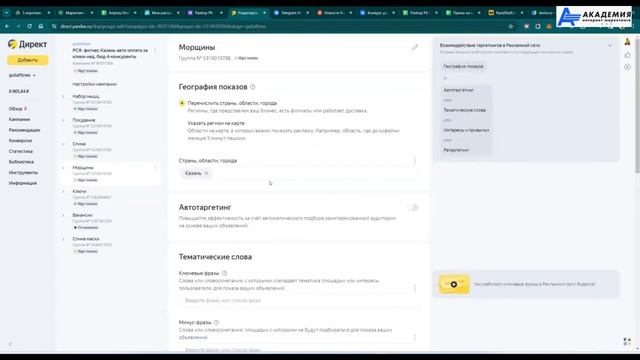Expand the Похудение group
The width and height of the screenshot is (640, 360).
click(63, 120)
